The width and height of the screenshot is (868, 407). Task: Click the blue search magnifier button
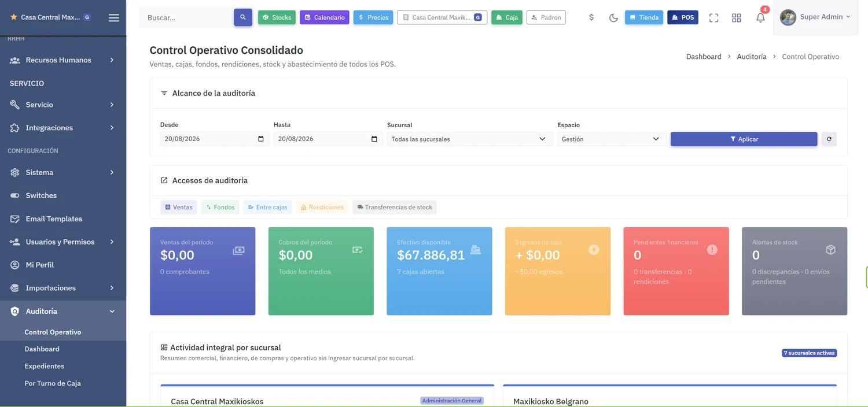tap(243, 17)
